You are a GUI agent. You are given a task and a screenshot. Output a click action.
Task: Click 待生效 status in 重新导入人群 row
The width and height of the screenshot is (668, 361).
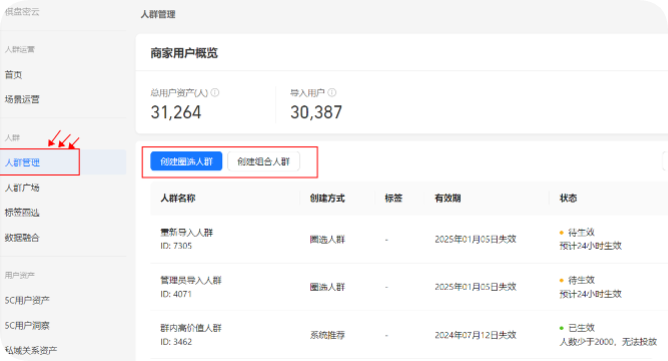[x=581, y=232]
